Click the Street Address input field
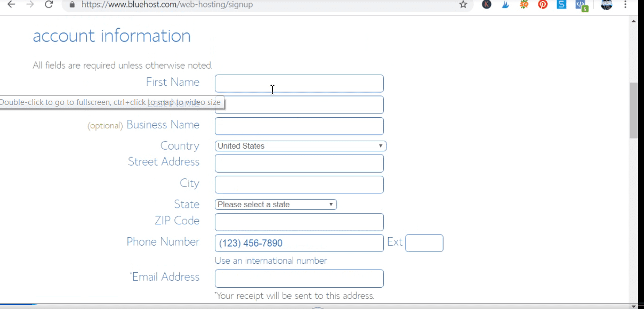This screenshot has height=309, width=644. (x=299, y=164)
